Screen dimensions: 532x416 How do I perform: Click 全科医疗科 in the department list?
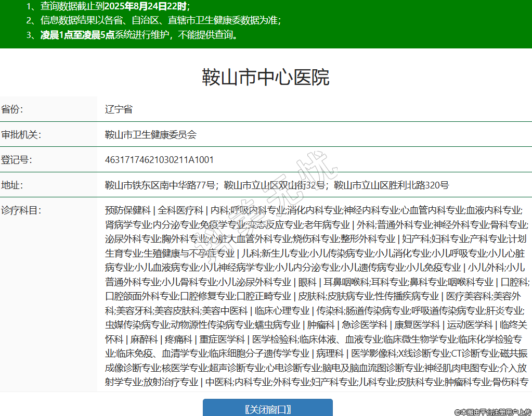180,210
